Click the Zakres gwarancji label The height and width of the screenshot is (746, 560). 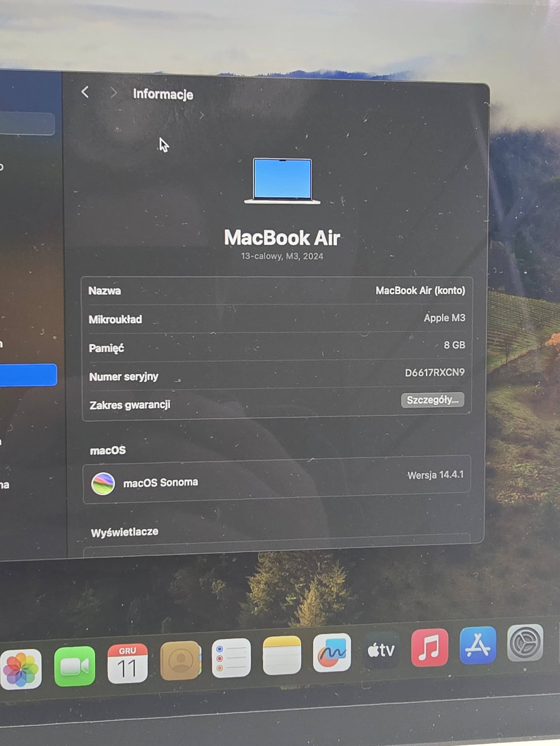[130, 405]
